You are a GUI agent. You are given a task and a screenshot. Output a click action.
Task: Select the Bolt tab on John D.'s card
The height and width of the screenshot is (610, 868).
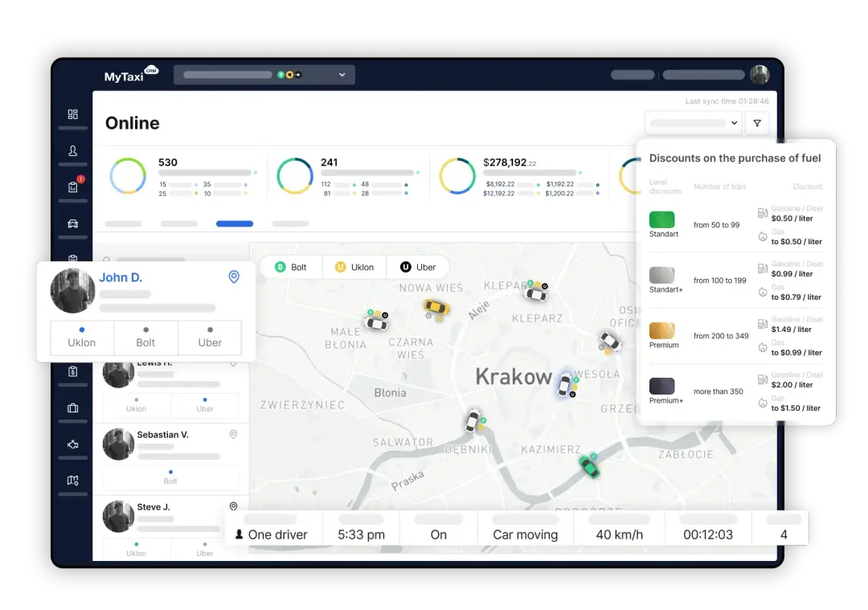pos(145,338)
